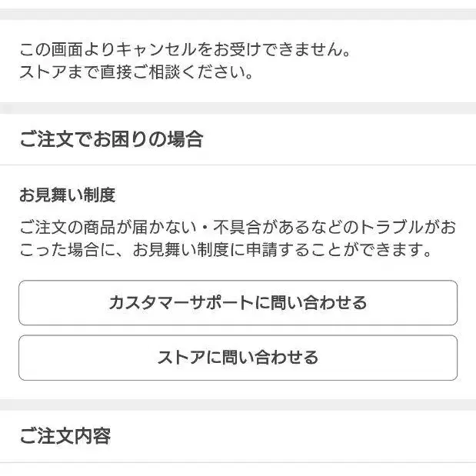The width and height of the screenshot is (476, 476).
Task: Click the ストアまで直接ご相談ください text line
Action: 136,72
